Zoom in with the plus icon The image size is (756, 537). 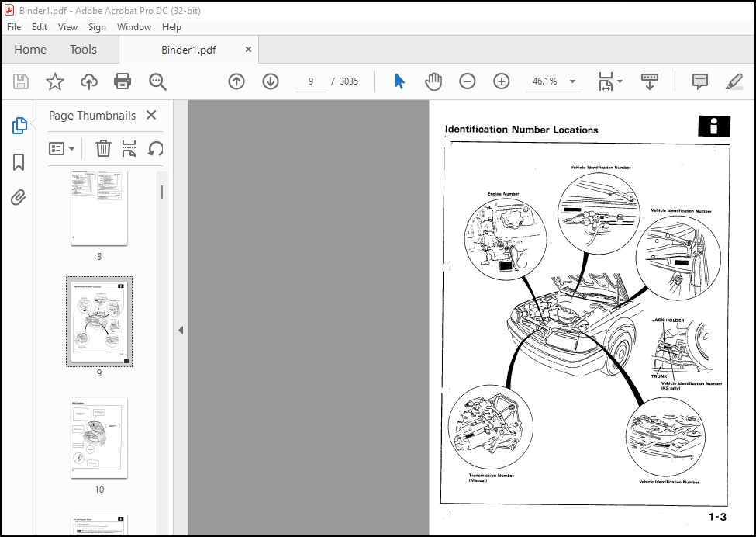click(x=502, y=81)
